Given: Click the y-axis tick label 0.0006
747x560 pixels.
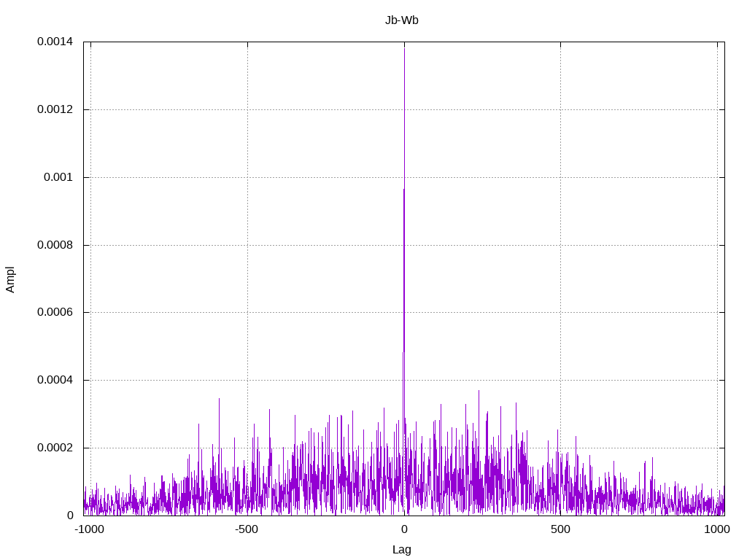Looking at the screenshot, I should 55,312.
